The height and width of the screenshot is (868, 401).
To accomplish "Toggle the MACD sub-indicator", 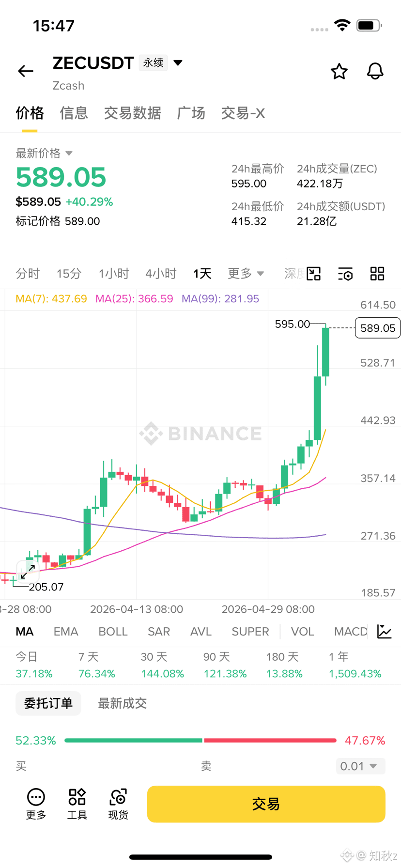I will click(x=351, y=632).
